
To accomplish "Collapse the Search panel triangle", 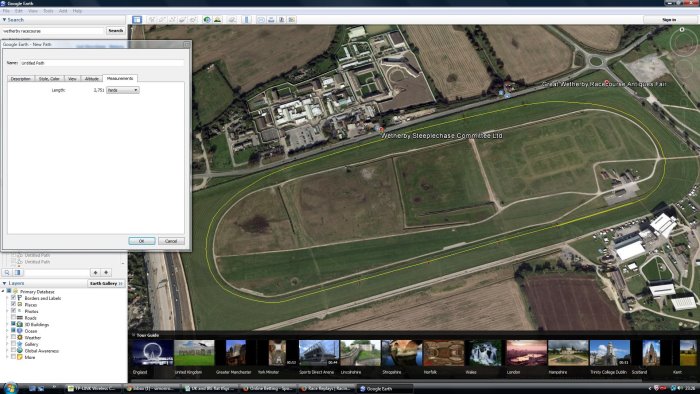I will [x=4, y=20].
